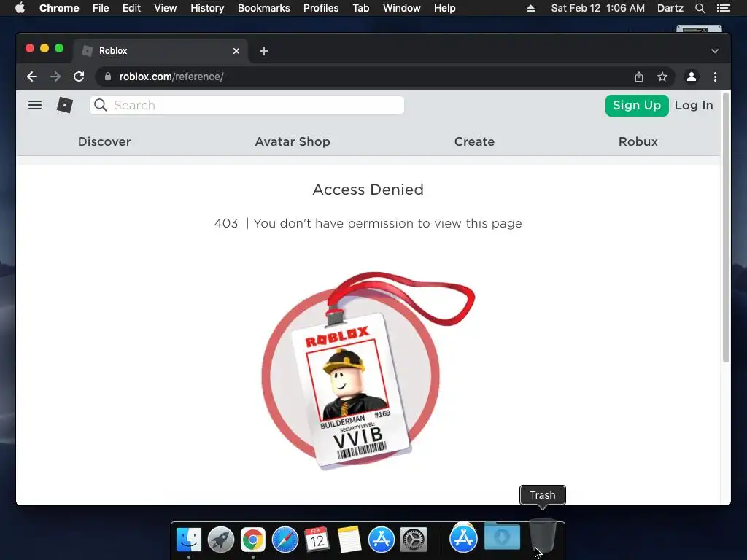Open the Apple menu

pyautogui.click(x=20, y=8)
